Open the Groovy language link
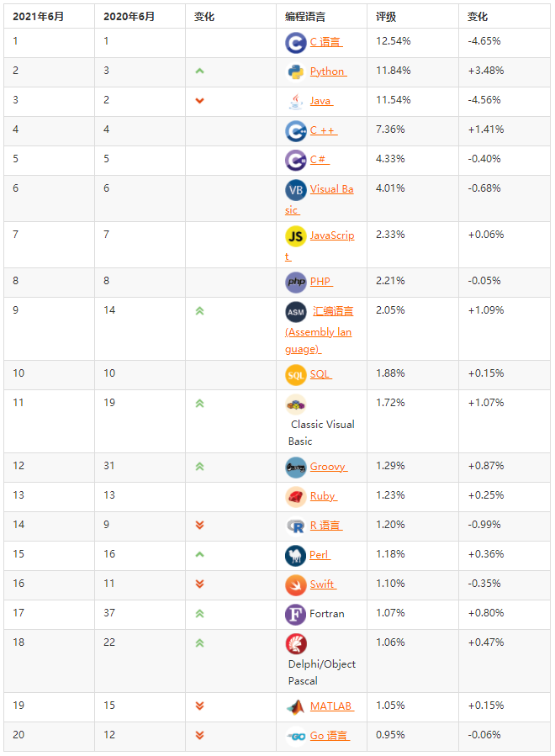Image resolution: width=555 pixels, height=756 pixels. coord(328,467)
